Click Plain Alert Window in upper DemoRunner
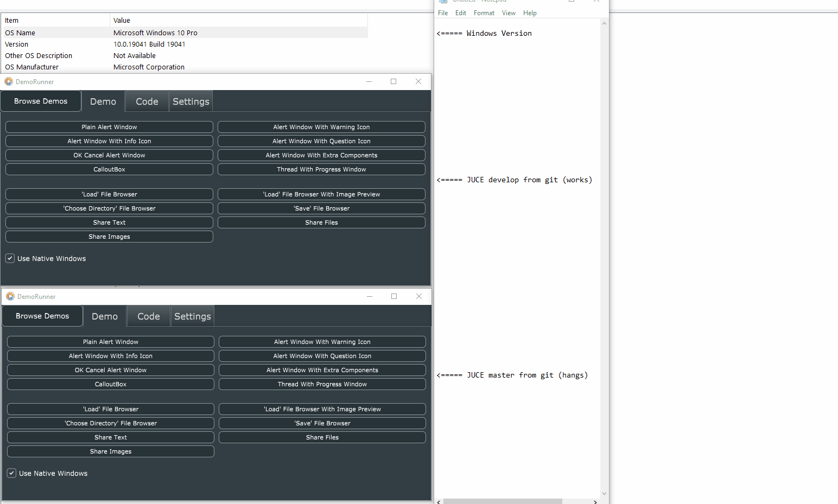 click(109, 127)
